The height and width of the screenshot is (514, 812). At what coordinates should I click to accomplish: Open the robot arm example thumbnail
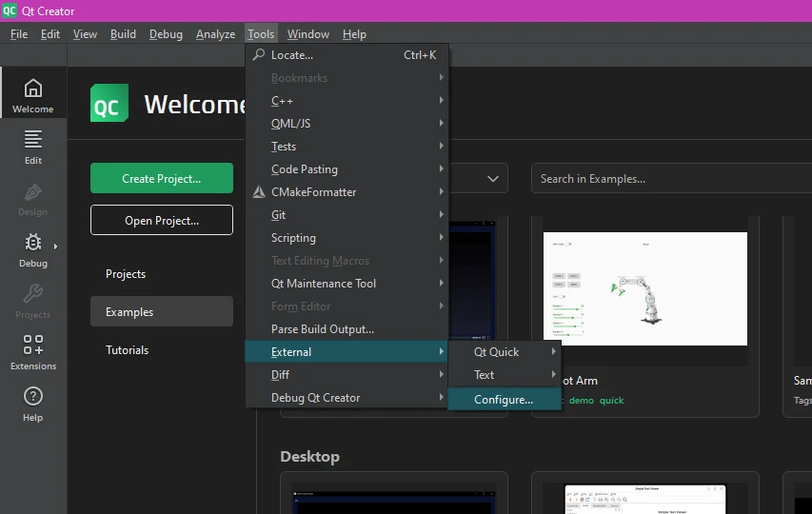[x=645, y=288]
